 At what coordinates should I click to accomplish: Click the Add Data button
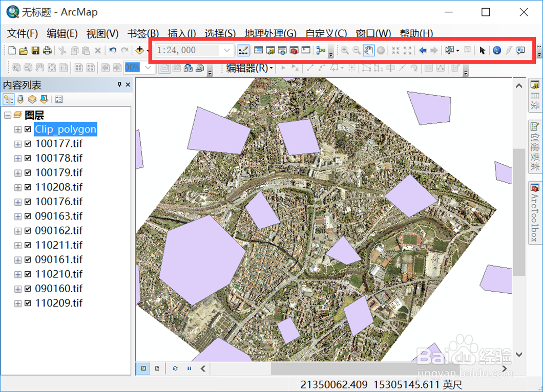(139, 51)
